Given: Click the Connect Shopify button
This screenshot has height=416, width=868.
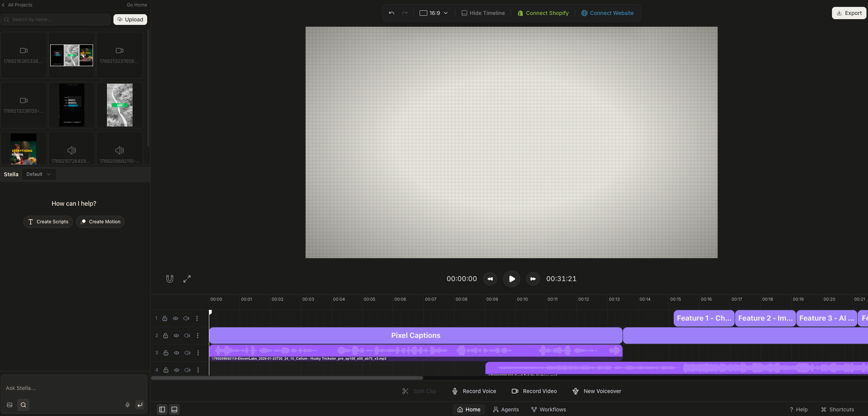Looking at the screenshot, I should (543, 13).
